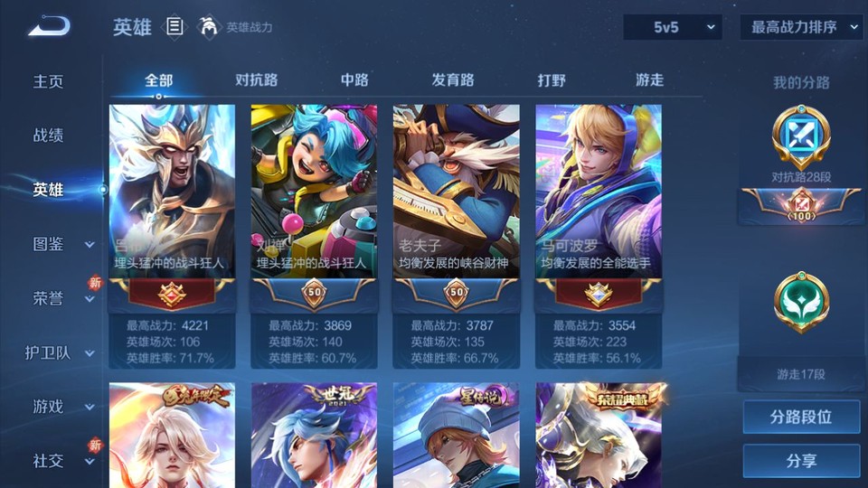This screenshot has height=488, width=868.
Task: Select 战绩 in the sidebar
Action: tap(48, 135)
